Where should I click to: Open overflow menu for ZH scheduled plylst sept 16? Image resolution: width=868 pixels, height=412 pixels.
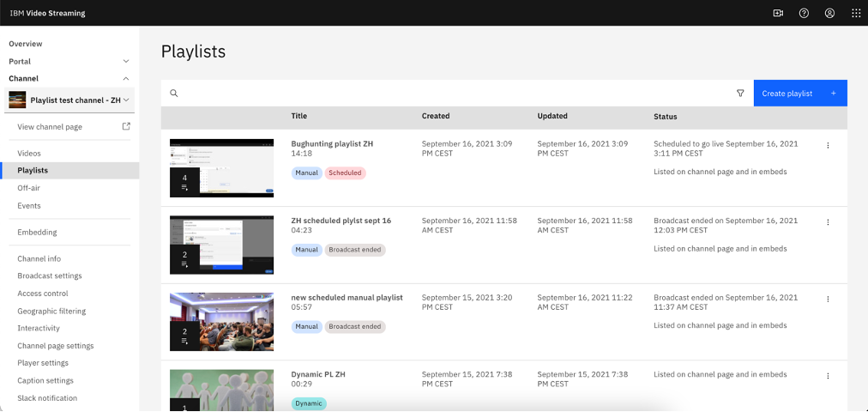pos(828,222)
